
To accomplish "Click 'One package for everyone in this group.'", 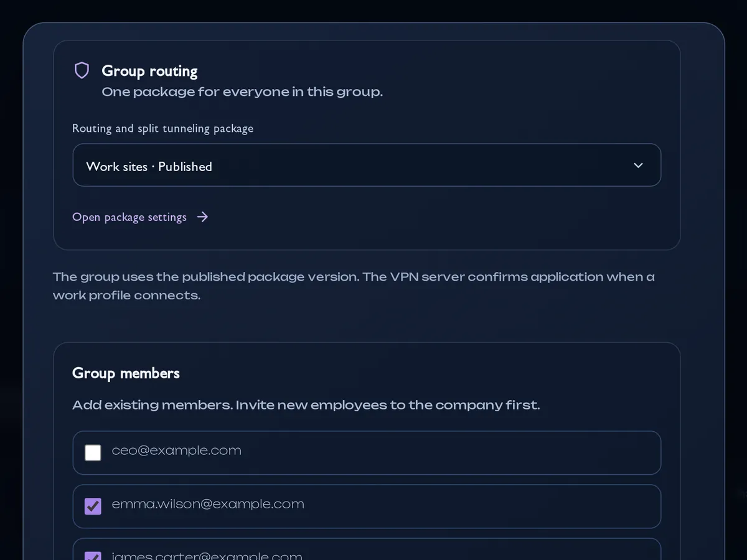I will pyautogui.click(x=242, y=92).
